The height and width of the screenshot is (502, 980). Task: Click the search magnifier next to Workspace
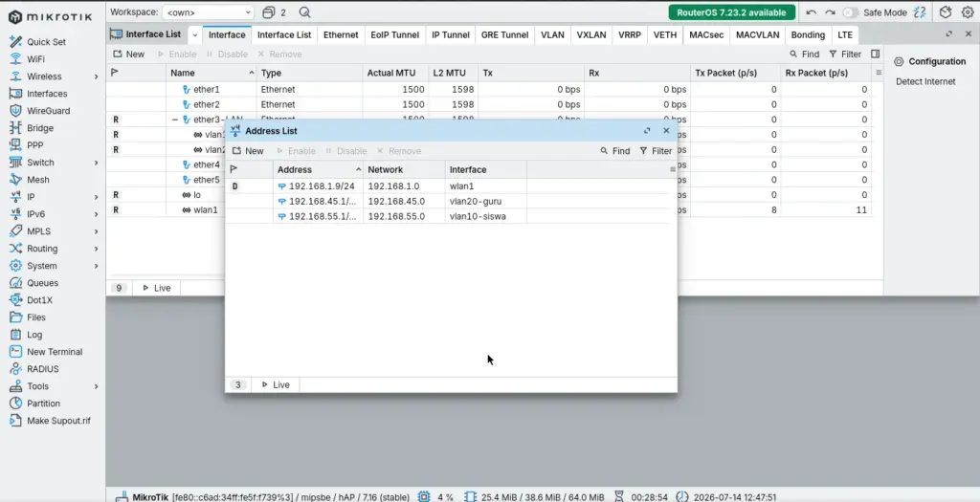[x=304, y=11]
